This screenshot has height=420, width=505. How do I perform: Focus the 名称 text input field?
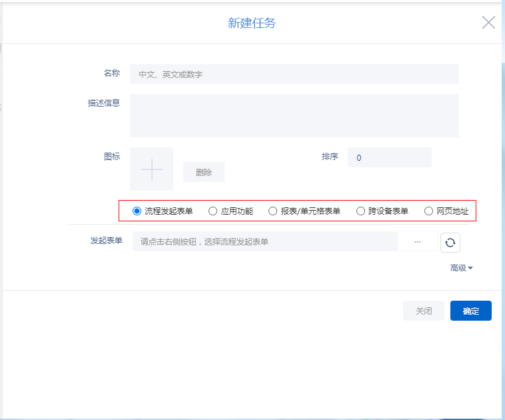tap(294, 74)
